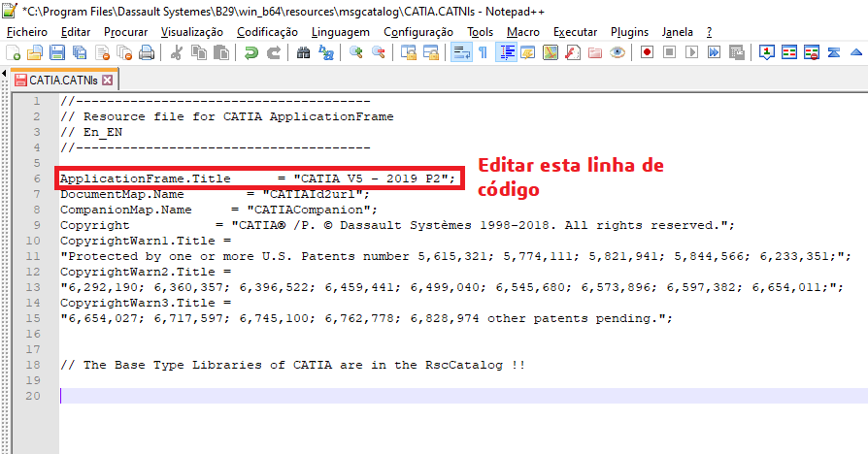Image resolution: width=868 pixels, height=454 pixels.
Task: Open the Ficheiro menu
Action: 26,31
